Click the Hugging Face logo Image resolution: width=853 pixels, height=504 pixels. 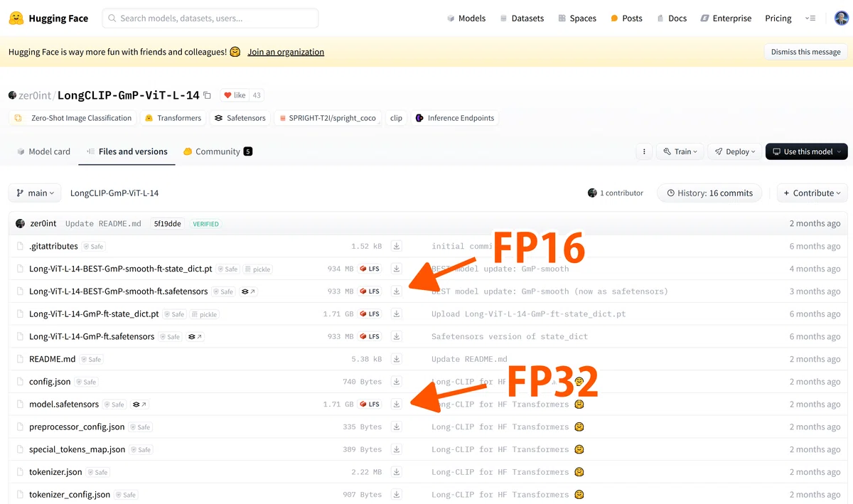point(48,18)
